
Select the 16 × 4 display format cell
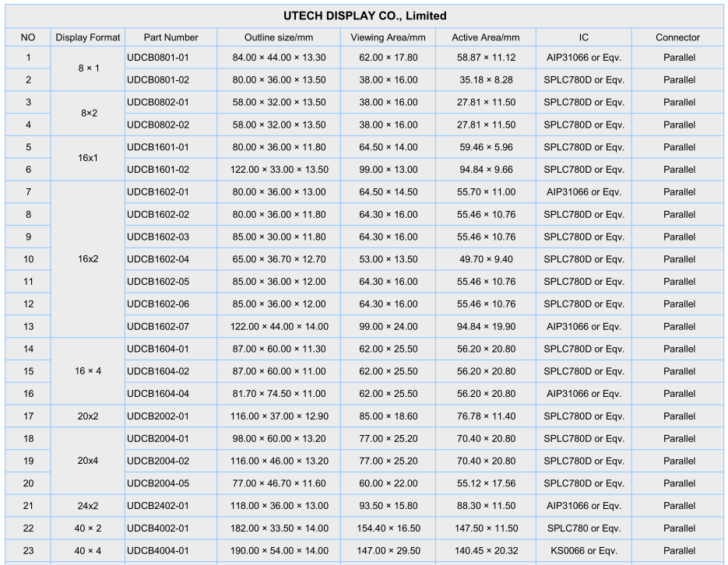[x=88, y=371]
